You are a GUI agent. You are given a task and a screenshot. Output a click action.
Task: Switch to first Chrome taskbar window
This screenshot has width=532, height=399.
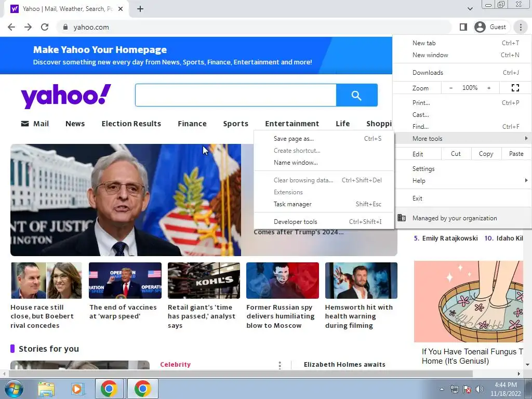click(109, 389)
